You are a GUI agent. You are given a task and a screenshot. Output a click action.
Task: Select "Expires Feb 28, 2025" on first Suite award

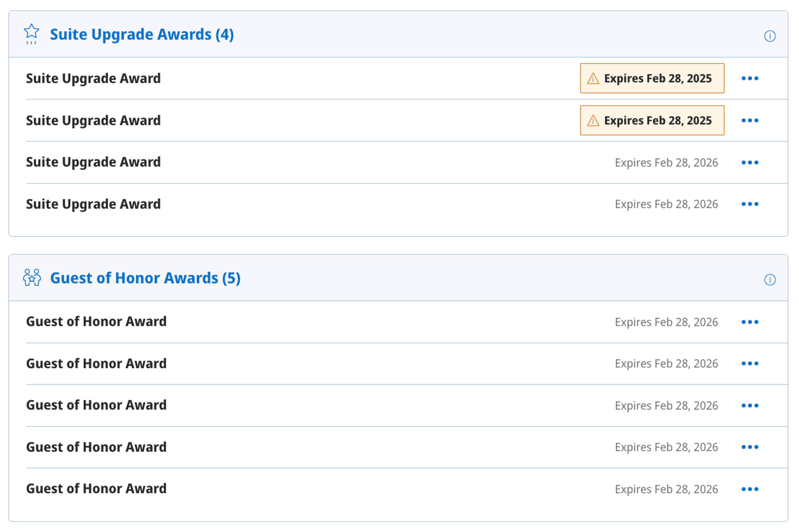coord(658,78)
